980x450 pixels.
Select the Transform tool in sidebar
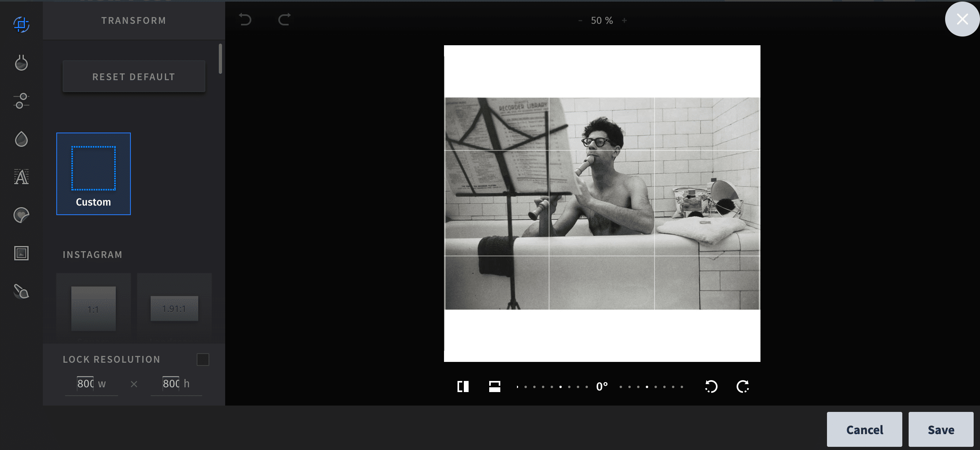[21, 24]
